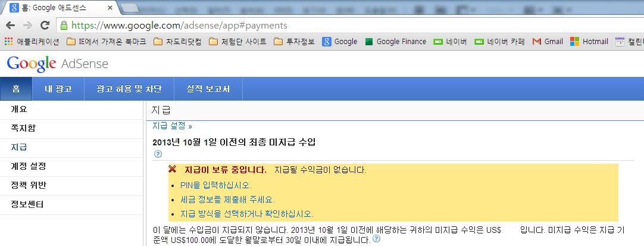Open the Google Finance bookmark
This screenshot has width=644, height=246.
tap(396, 42)
